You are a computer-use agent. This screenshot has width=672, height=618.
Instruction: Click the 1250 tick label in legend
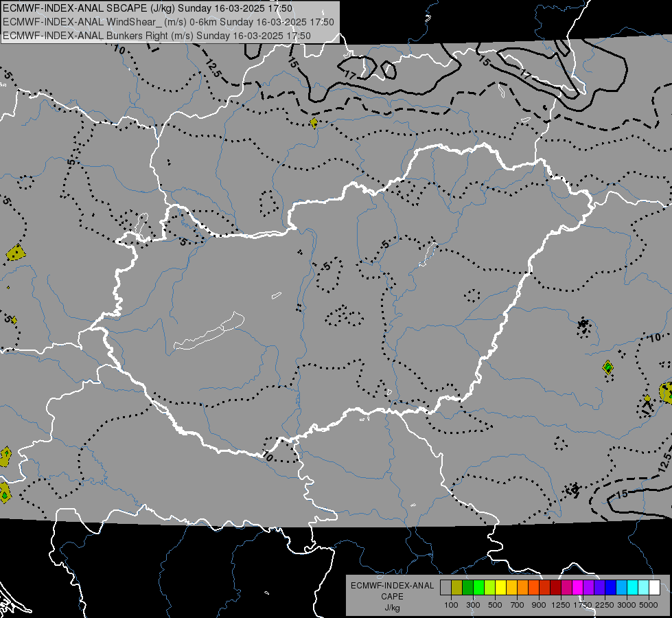click(x=561, y=605)
